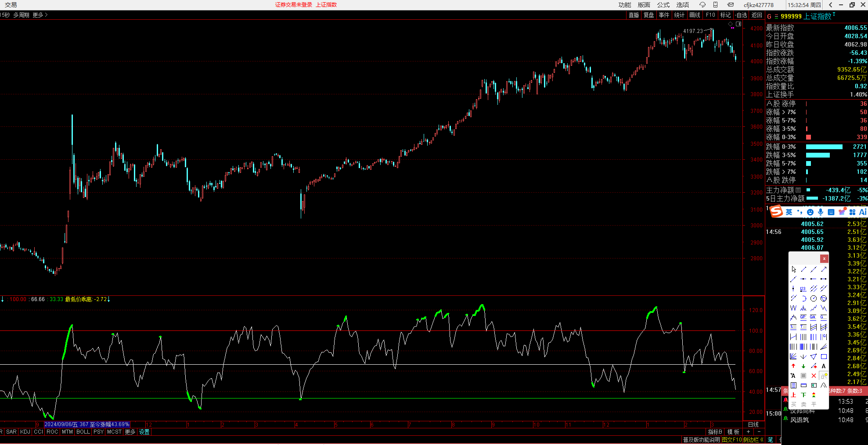Select the vertical line drawing tool

(x=793, y=289)
